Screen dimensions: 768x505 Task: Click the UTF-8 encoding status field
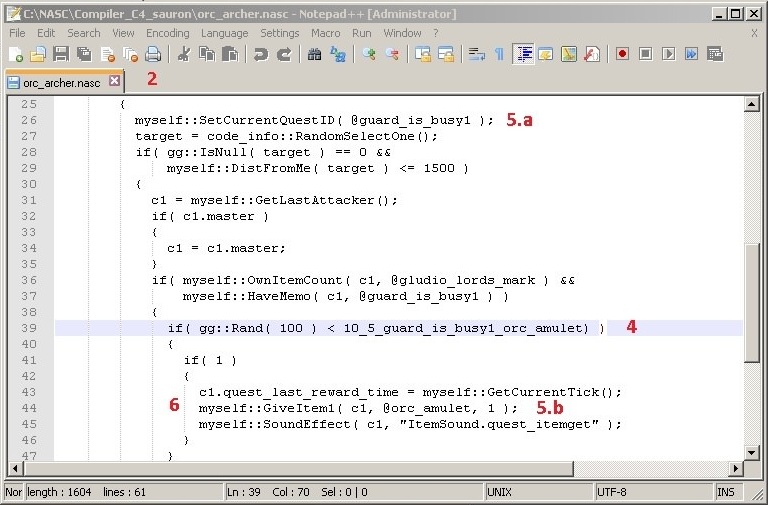point(654,492)
